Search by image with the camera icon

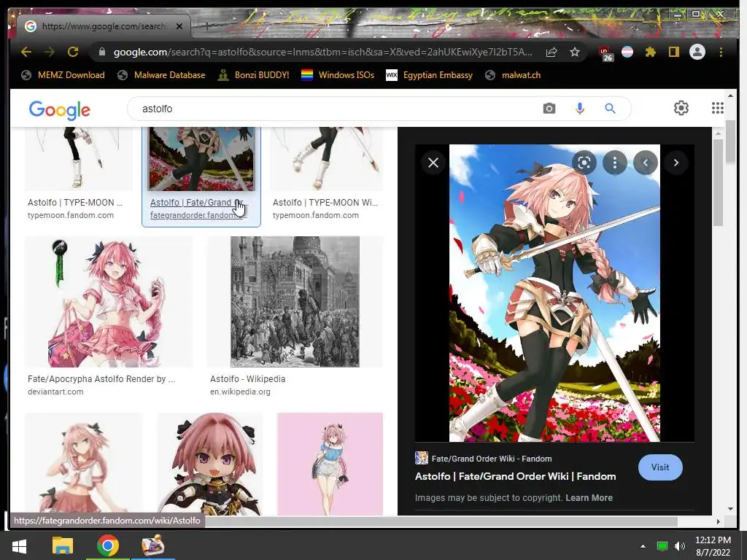coord(549,109)
